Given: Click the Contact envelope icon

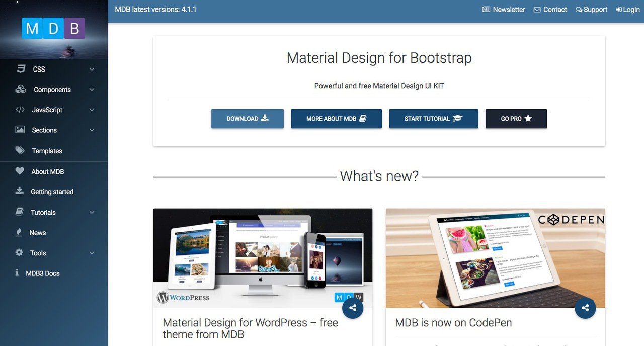Looking at the screenshot, I should 537,10.
